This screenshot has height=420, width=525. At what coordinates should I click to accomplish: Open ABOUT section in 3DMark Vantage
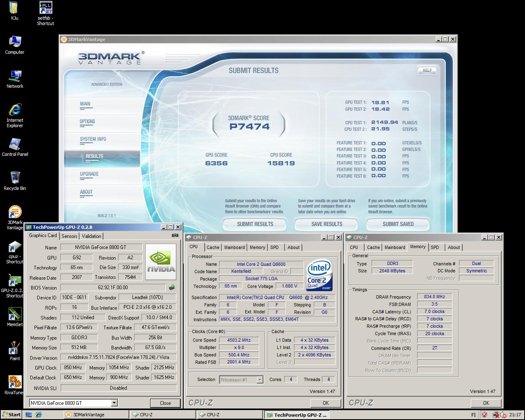click(102, 193)
